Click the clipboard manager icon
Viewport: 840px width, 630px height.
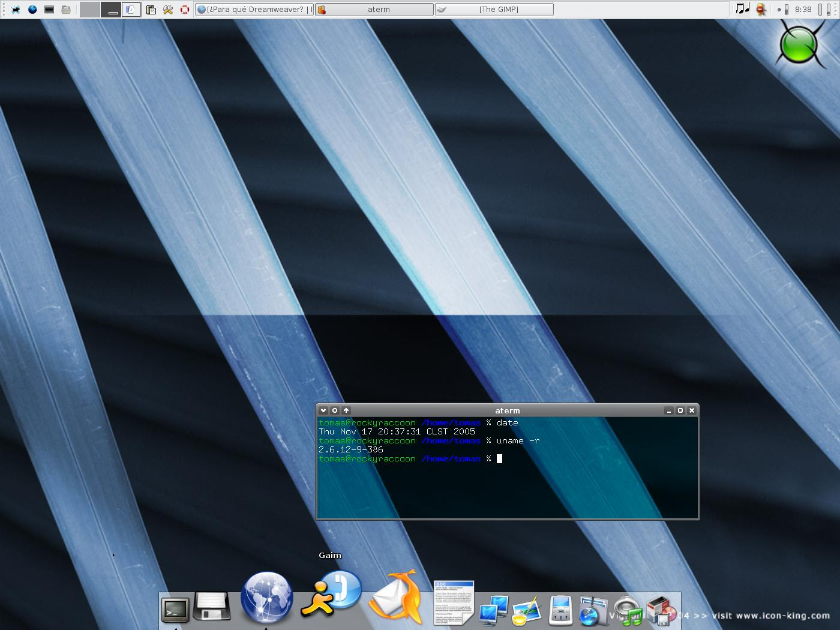pos(151,10)
